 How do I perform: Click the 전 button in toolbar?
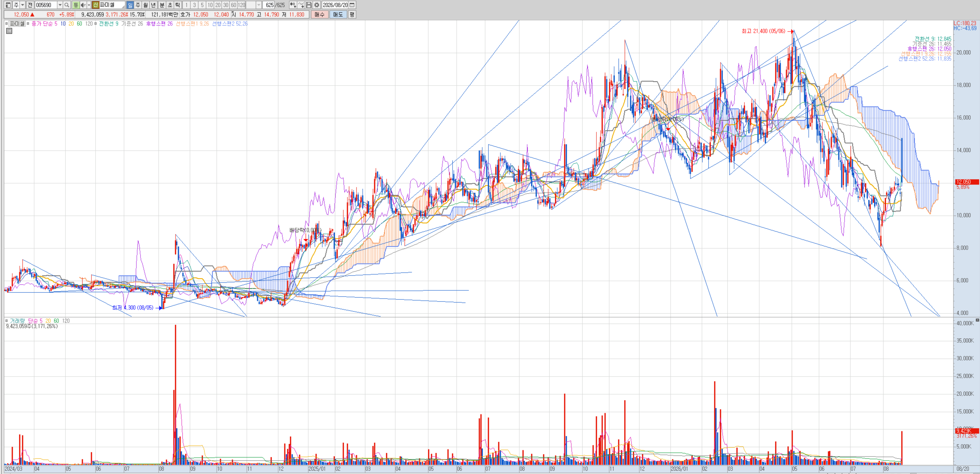click(30, 5)
